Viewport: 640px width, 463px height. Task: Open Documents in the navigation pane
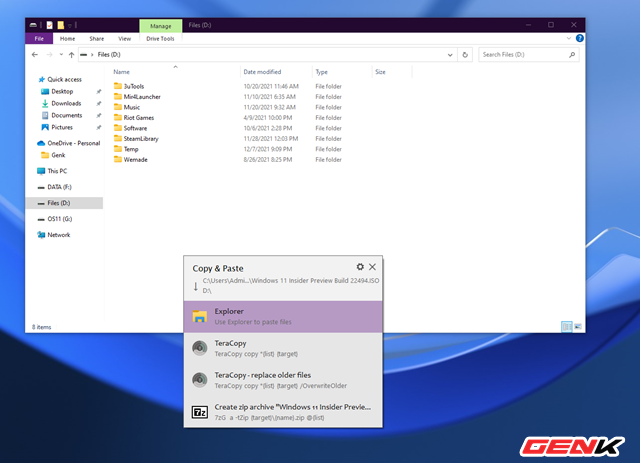point(62,115)
